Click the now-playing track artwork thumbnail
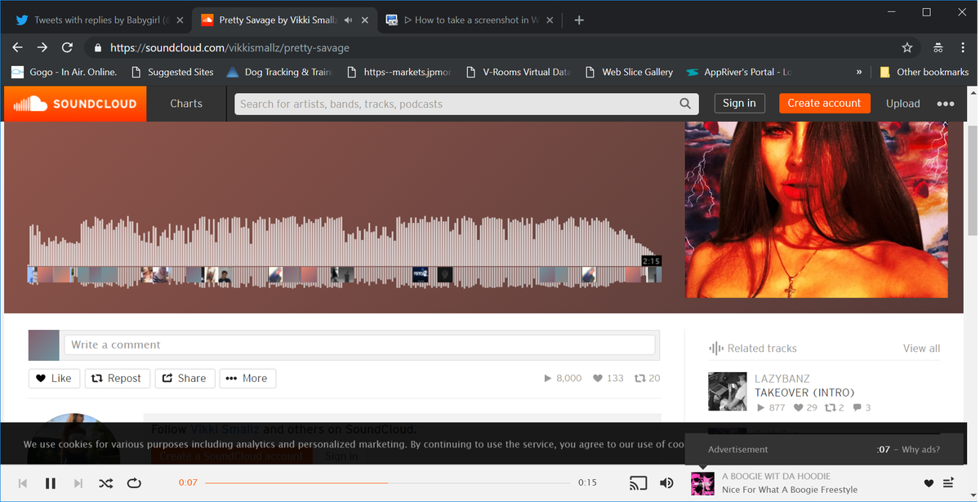Screen dimensions: 980x502 [702, 483]
